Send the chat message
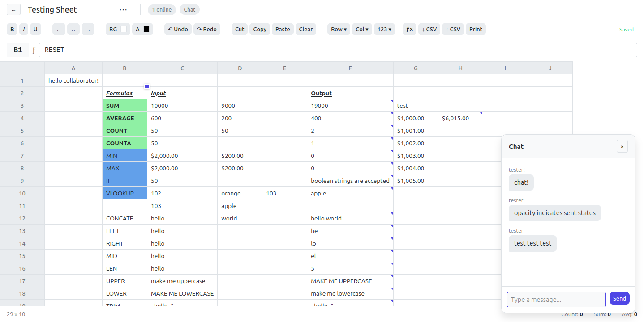 pos(619,298)
